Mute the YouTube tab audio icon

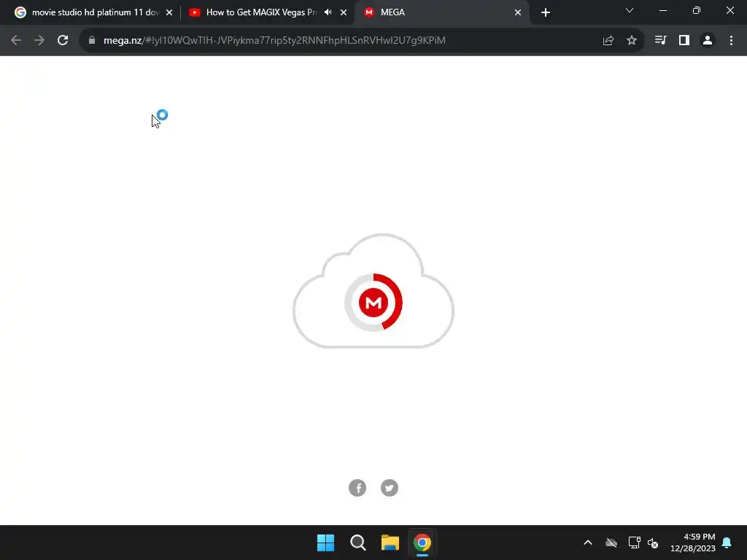point(328,12)
